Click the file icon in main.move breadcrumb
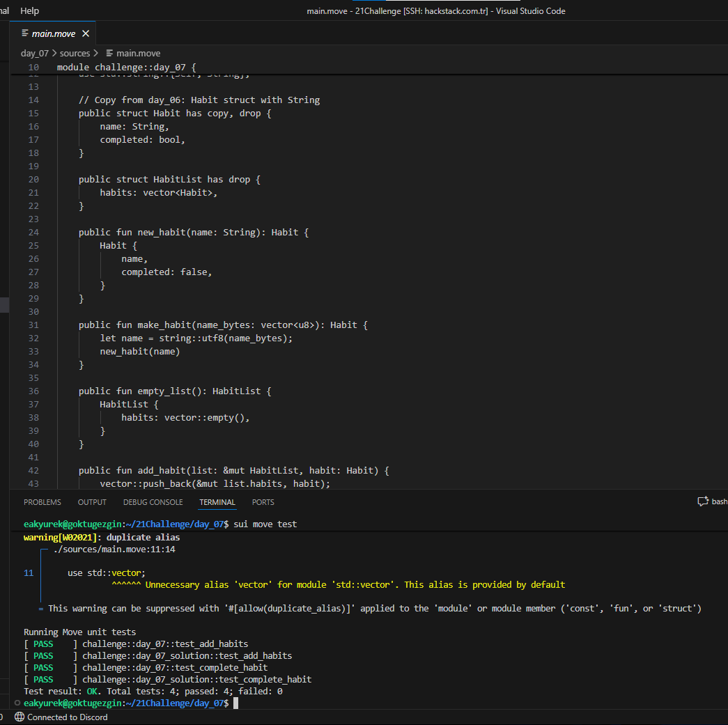The width and height of the screenshot is (728, 725). (109, 54)
